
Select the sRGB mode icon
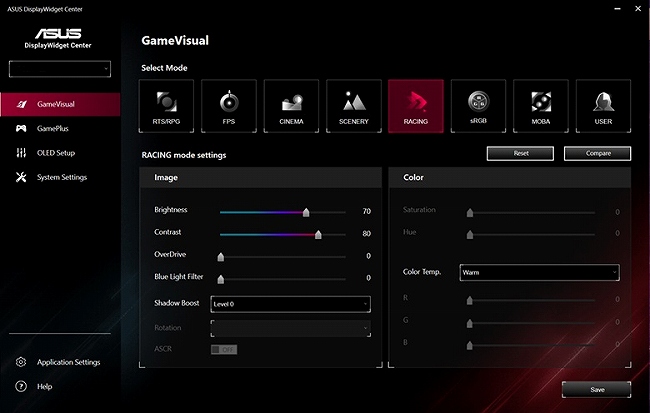tap(478, 106)
